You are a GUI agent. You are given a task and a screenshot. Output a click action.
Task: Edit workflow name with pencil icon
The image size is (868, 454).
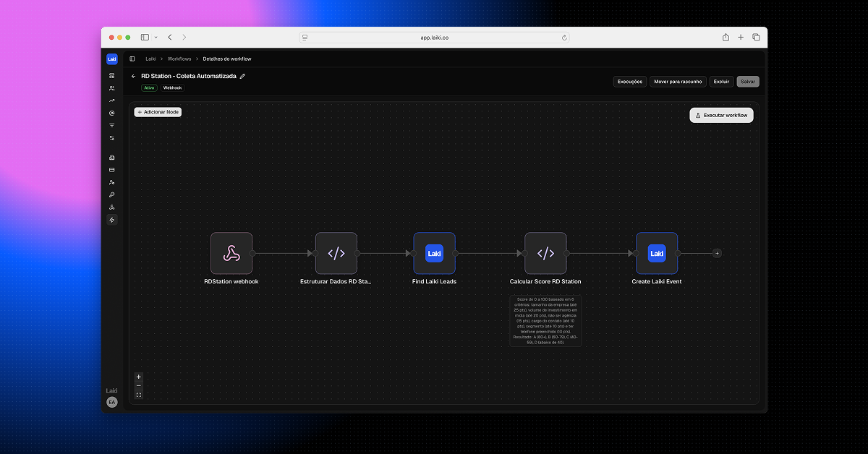[243, 76]
